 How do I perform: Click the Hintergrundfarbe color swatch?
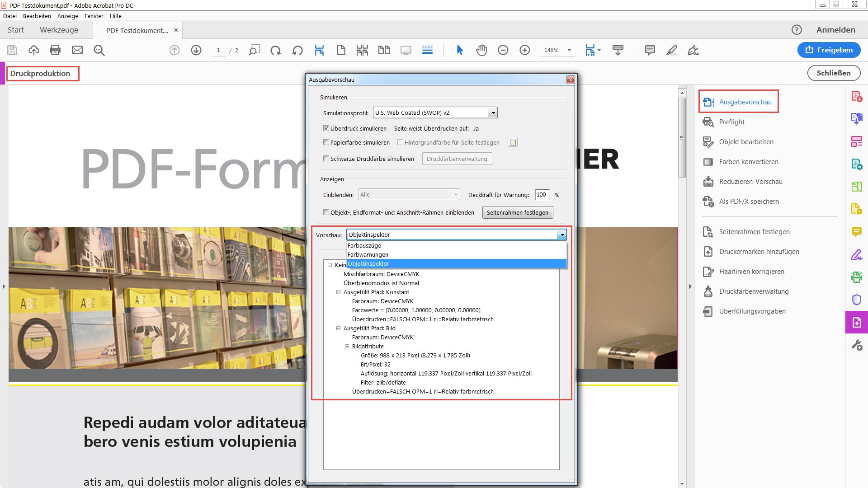(x=512, y=143)
